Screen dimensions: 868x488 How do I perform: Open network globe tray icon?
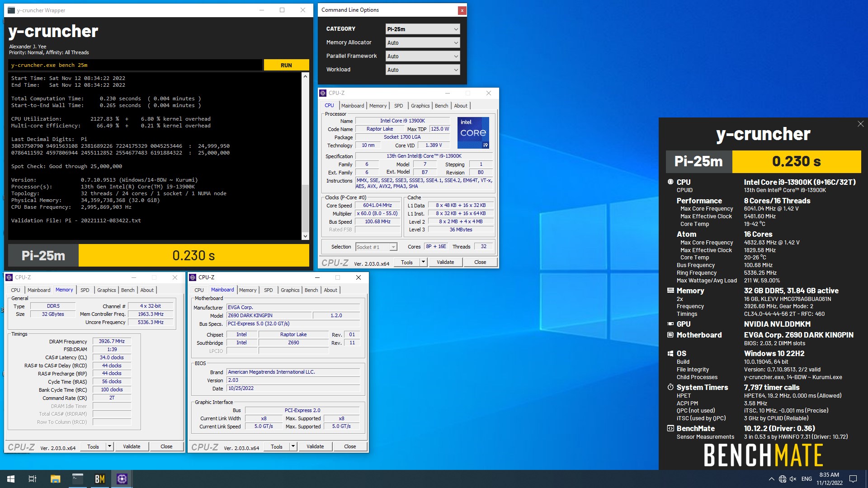click(783, 479)
